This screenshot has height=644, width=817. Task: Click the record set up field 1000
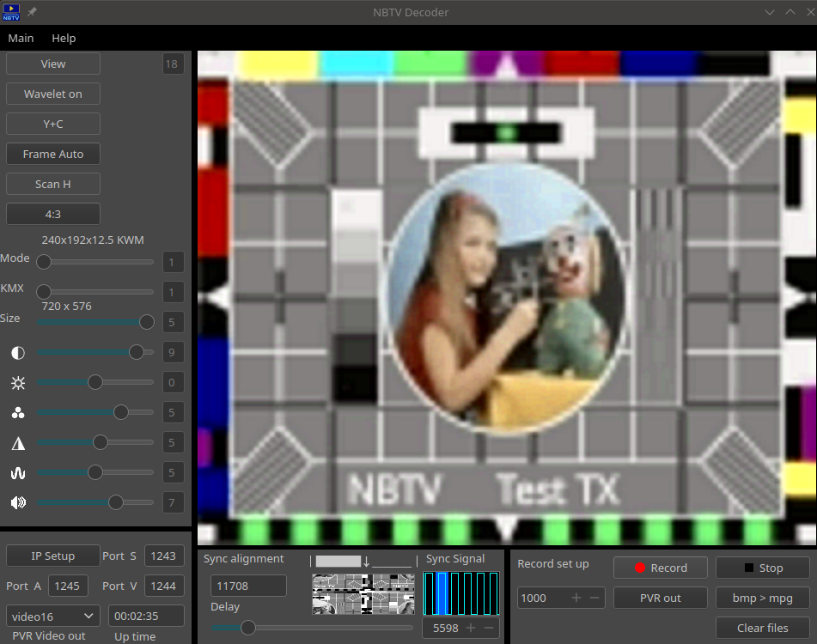coord(561,598)
